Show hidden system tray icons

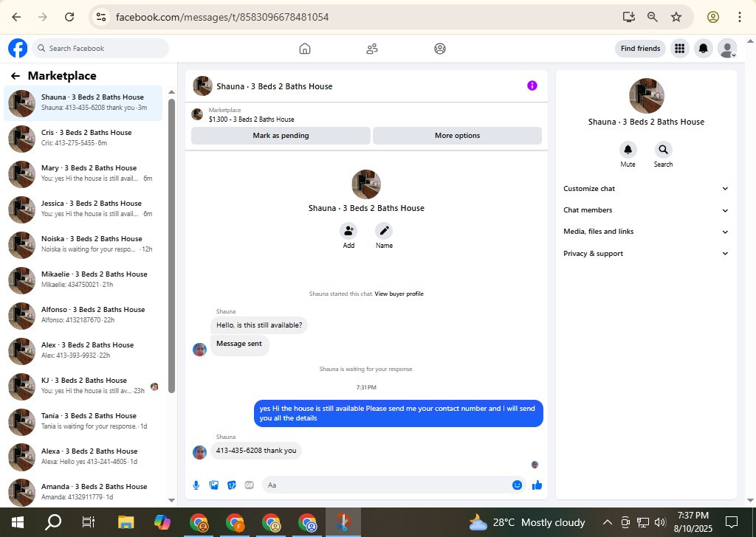[608, 522]
